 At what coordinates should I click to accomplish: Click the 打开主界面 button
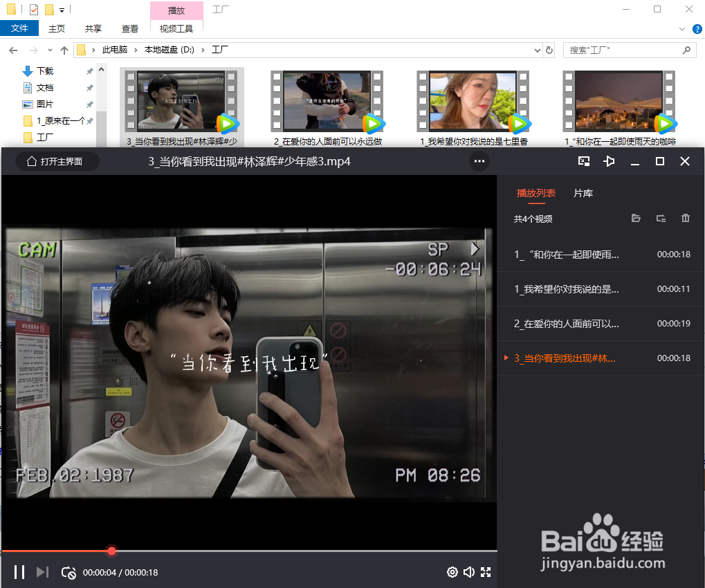click(x=57, y=161)
